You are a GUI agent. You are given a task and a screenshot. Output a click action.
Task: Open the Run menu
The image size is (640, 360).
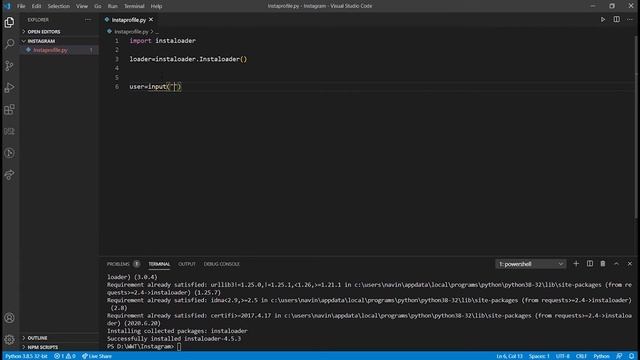point(113,6)
